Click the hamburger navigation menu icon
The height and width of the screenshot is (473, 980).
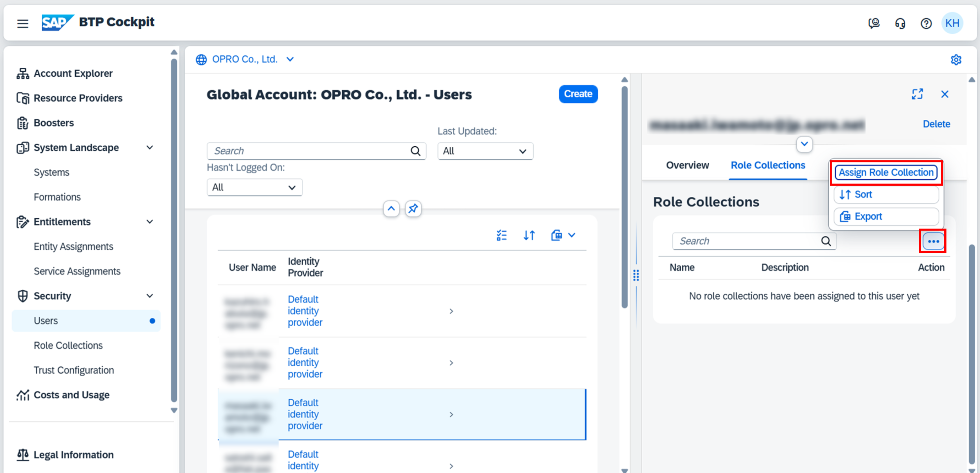point(22,23)
